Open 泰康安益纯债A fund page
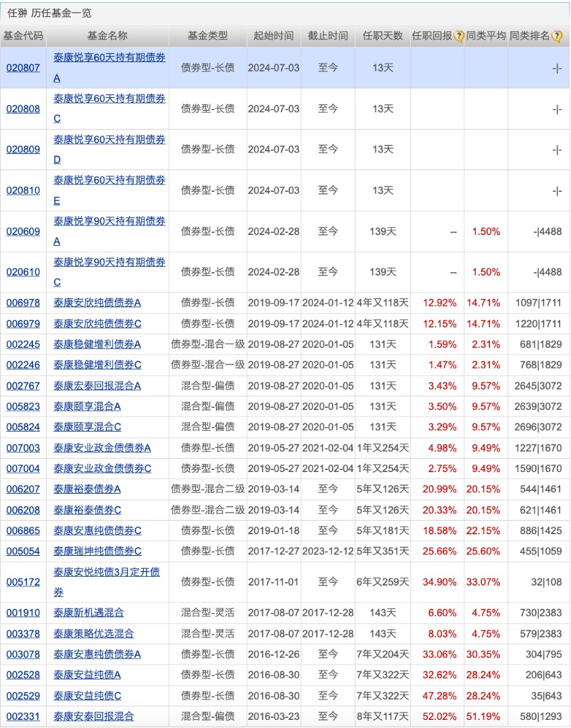Screen dimensions: 571x728 (x=87, y=675)
